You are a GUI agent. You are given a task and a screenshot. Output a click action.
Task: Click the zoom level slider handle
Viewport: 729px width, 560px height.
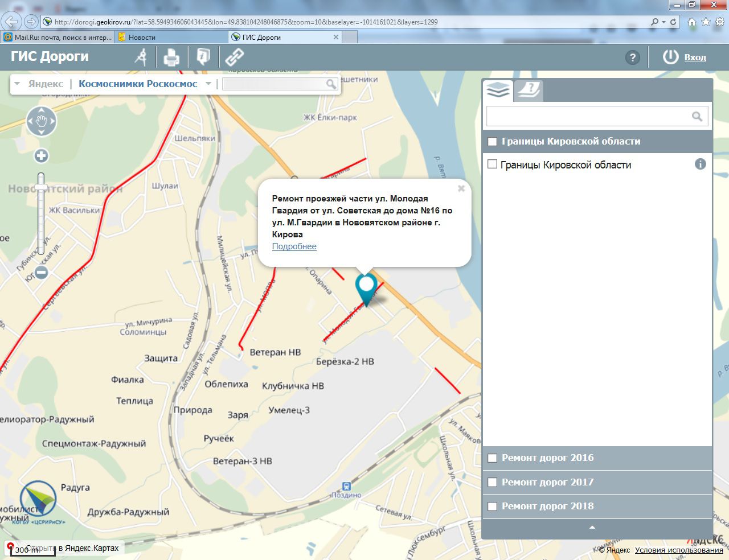(x=41, y=187)
